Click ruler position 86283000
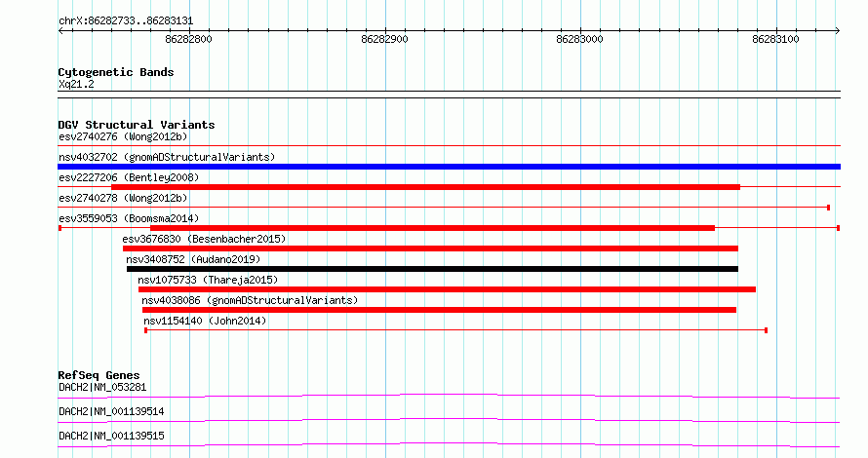 point(579,39)
